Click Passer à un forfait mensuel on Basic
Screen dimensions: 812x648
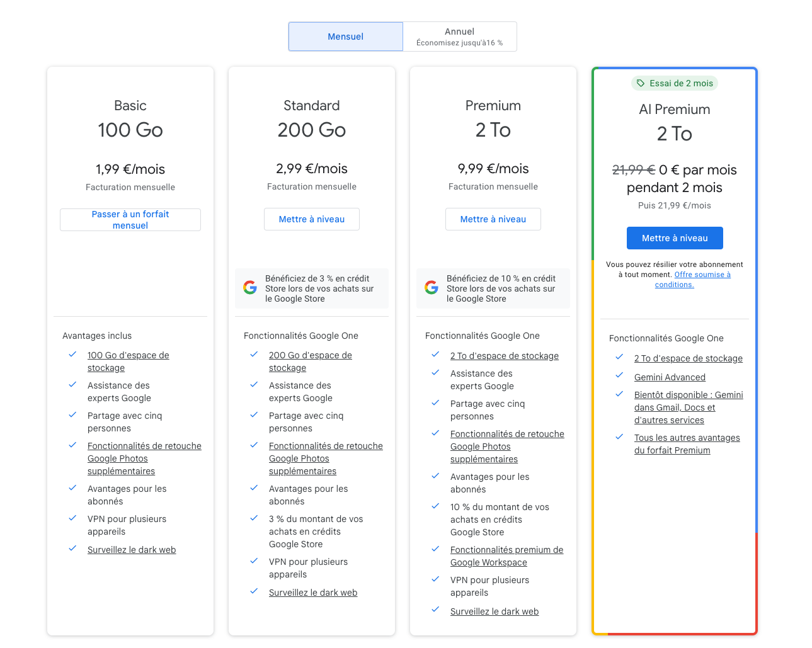pos(130,219)
